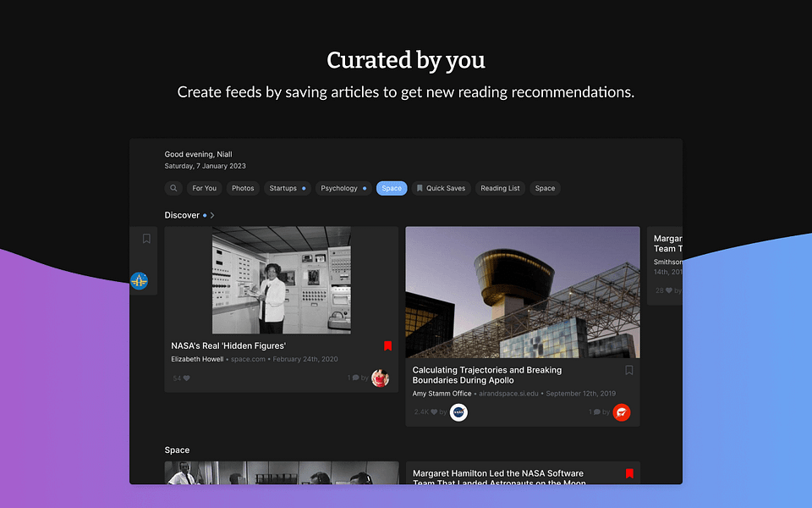Open comments icon on Hidden Figures article

356,378
